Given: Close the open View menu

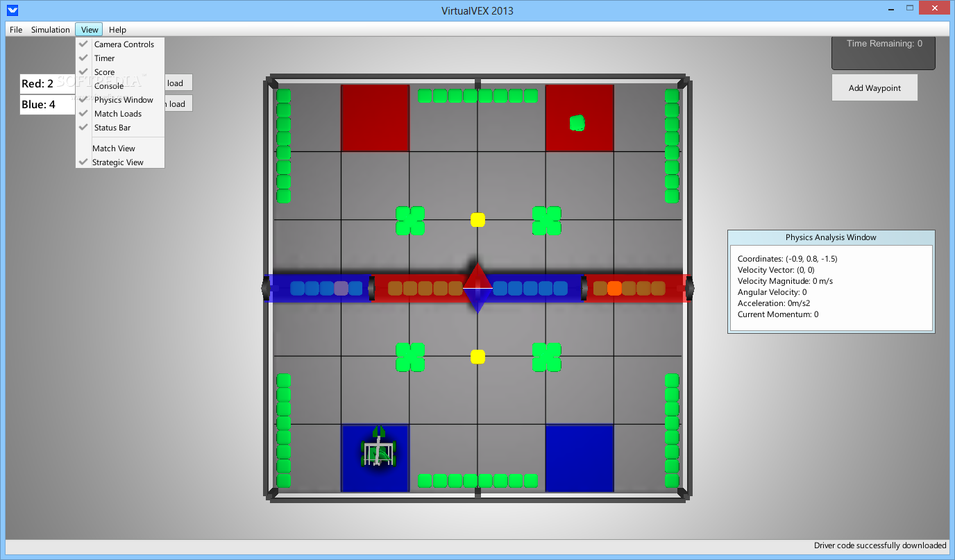Looking at the screenshot, I should (x=90, y=30).
